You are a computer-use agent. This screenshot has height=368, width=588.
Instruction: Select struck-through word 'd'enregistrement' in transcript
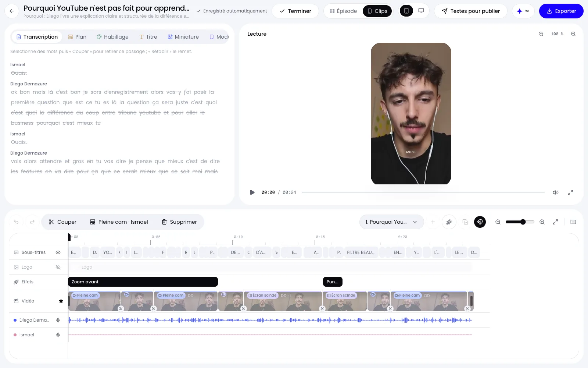pos(126,92)
